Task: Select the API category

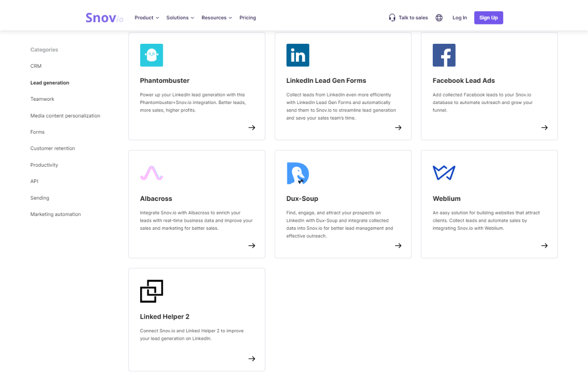Action: [34, 181]
